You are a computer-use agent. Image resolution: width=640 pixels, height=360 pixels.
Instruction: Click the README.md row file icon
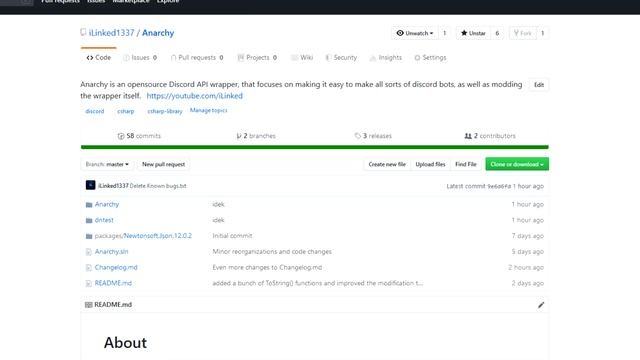(x=89, y=283)
